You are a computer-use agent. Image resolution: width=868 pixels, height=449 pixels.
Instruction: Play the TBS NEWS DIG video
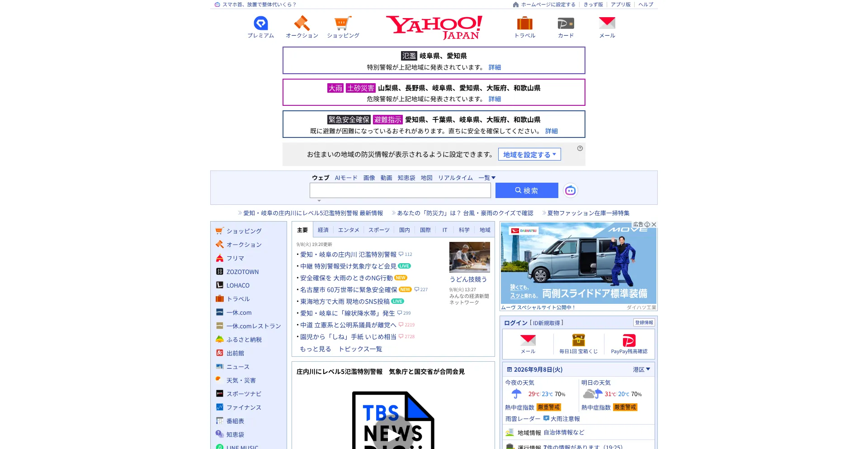[393, 434]
